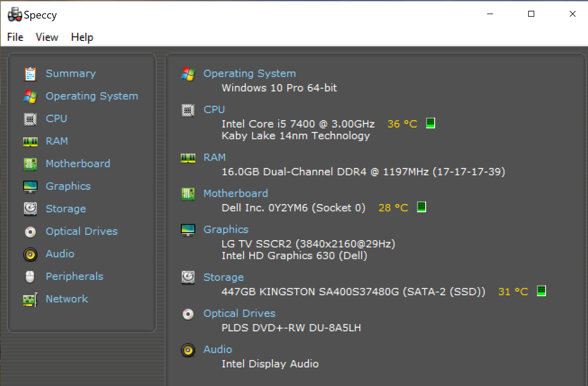Click the Operating System flag icon in sidebar
The height and width of the screenshot is (386, 588).
[x=30, y=96]
